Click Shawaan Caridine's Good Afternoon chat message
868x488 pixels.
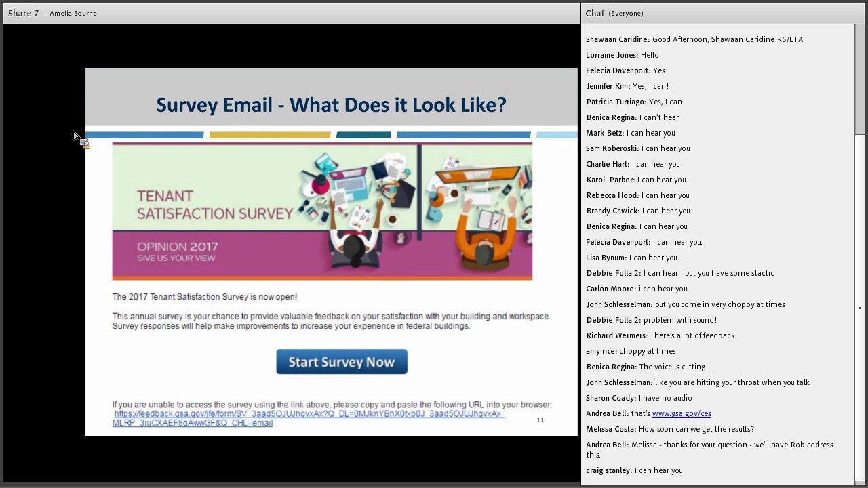point(694,39)
